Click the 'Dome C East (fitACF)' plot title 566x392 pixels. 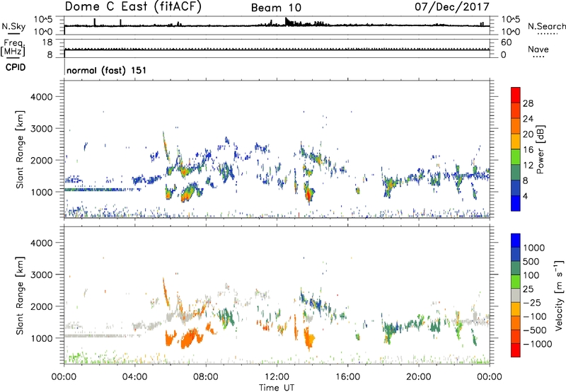click(133, 7)
